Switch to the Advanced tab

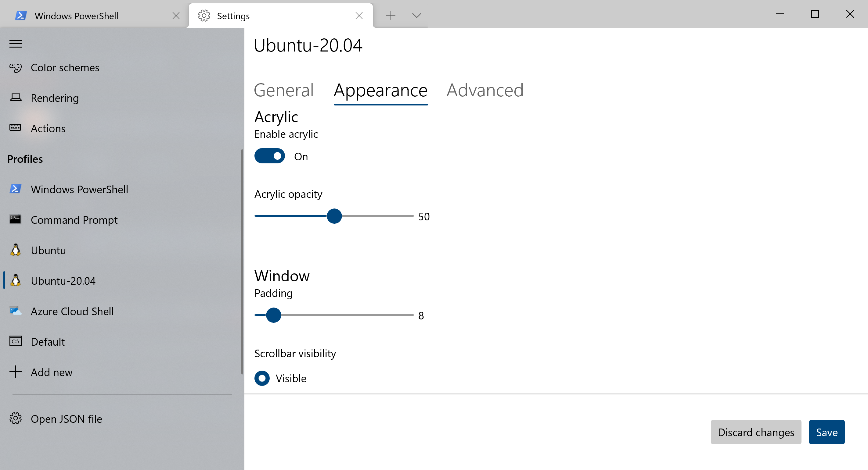[x=484, y=90]
